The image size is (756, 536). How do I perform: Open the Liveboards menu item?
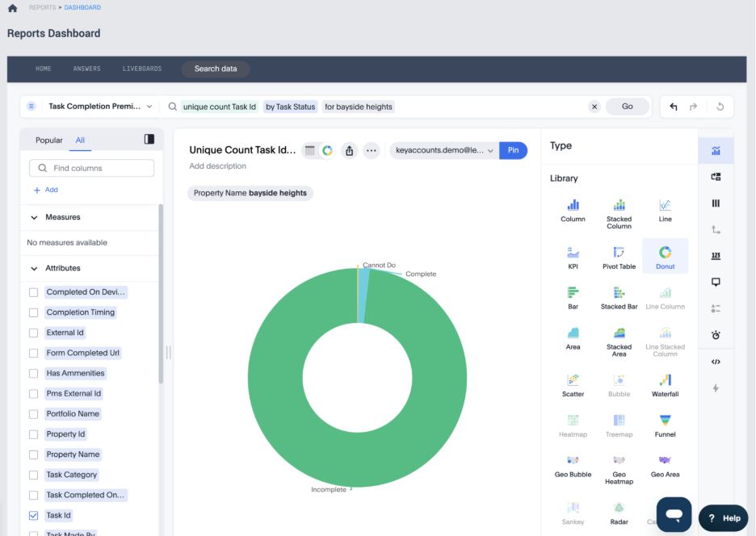click(x=142, y=69)
